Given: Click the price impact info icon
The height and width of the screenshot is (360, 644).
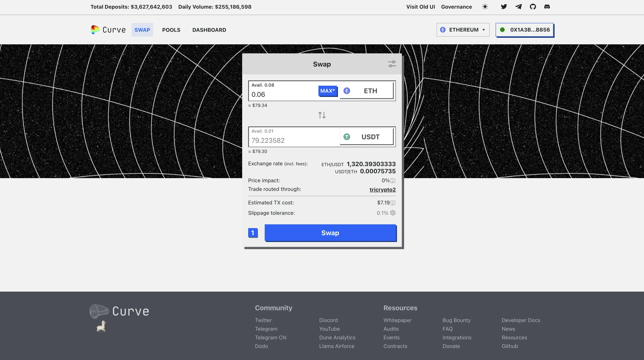Looking at the screenshot, I should pyautogui.click(x=393, y=181).
